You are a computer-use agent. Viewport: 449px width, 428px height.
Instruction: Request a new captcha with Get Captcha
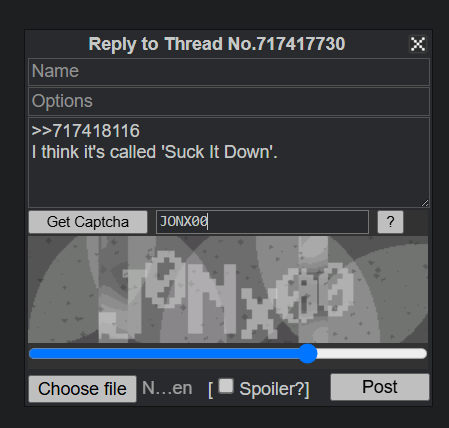(x=88, y=222)
